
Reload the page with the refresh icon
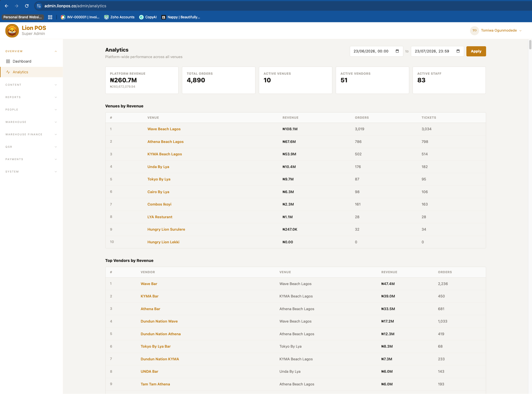pos(27,6)
